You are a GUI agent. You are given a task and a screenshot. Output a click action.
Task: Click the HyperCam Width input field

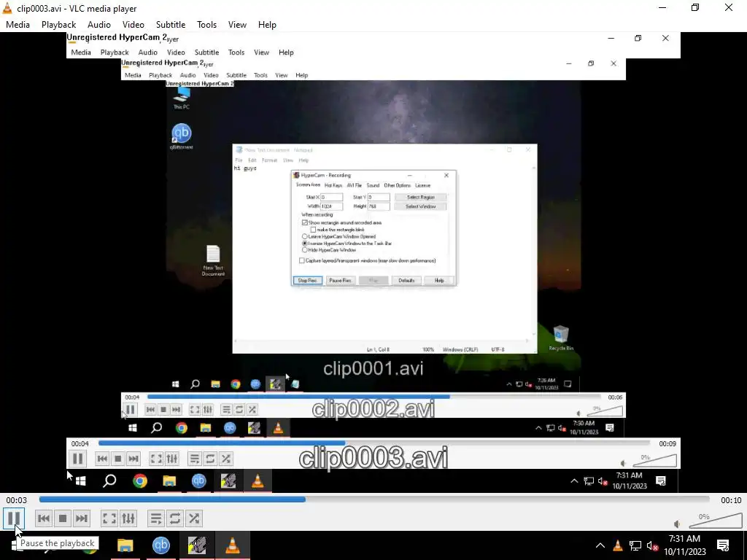[332, 206]
